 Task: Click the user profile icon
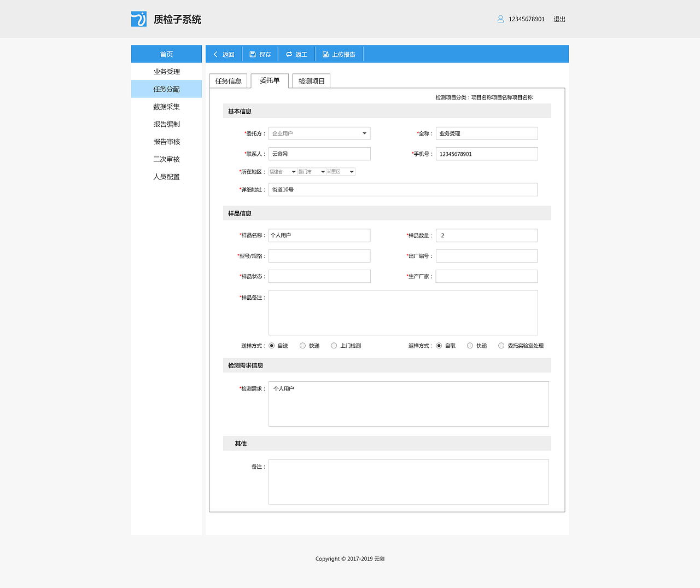coord(500,19)
